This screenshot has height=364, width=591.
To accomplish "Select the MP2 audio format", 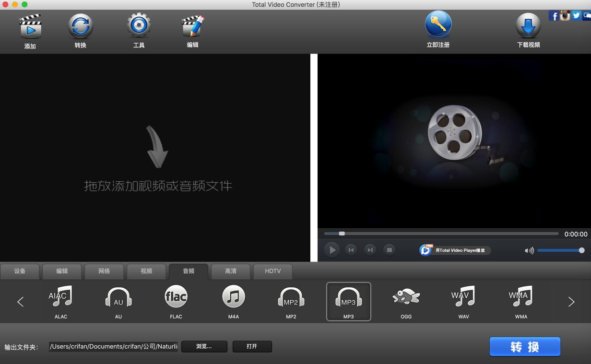I will pos(291,302).
